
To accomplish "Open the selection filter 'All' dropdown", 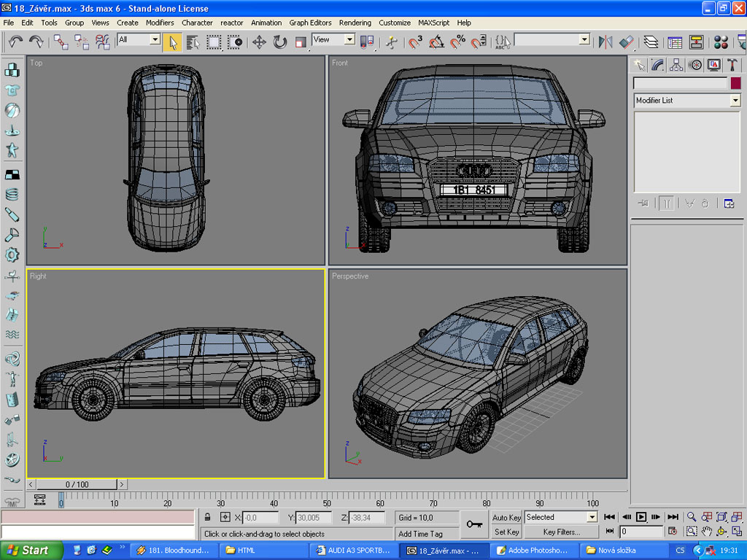I will coord(155,39).
